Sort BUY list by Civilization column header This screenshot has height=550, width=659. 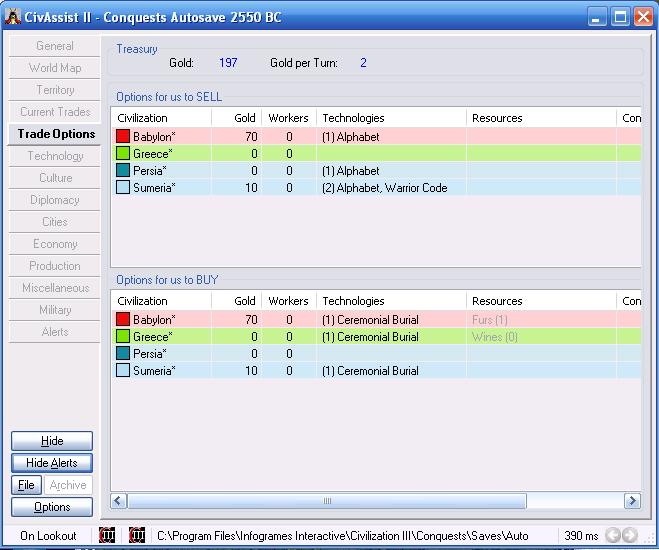coord(161,301)
